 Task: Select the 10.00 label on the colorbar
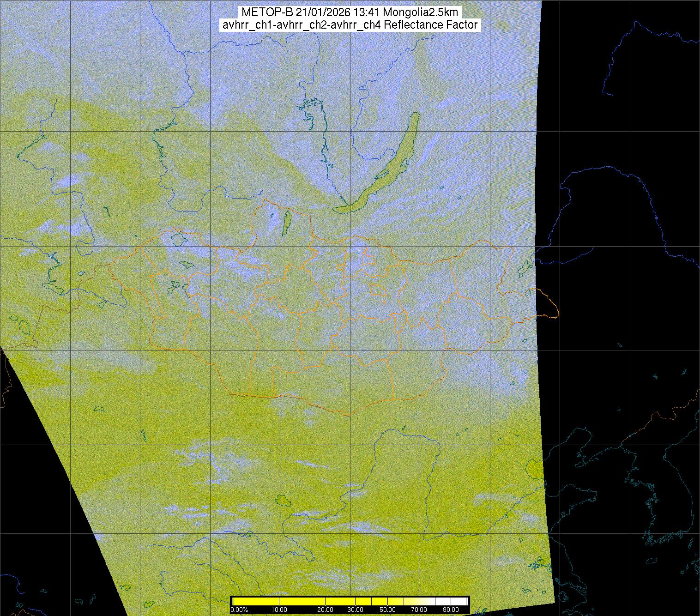(x=279, y=610)
